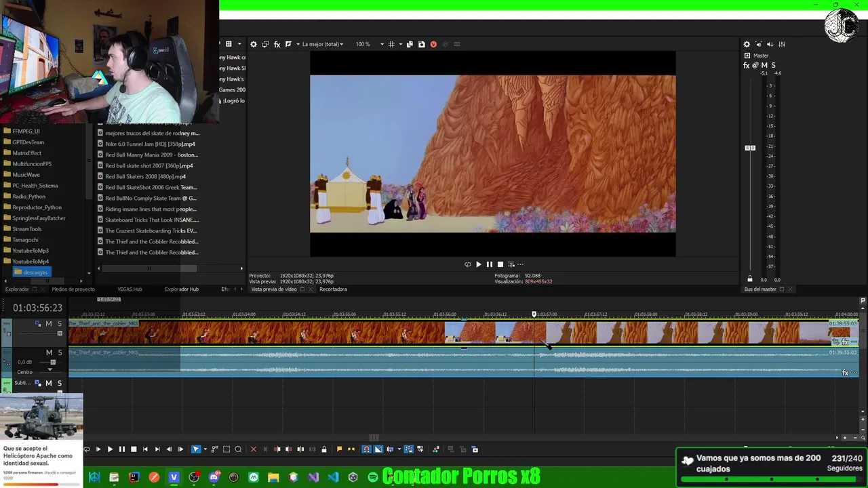868x488 pixels.
Task: Expand the Normal edit tool dropdown arrow
Action: point(205,449)
